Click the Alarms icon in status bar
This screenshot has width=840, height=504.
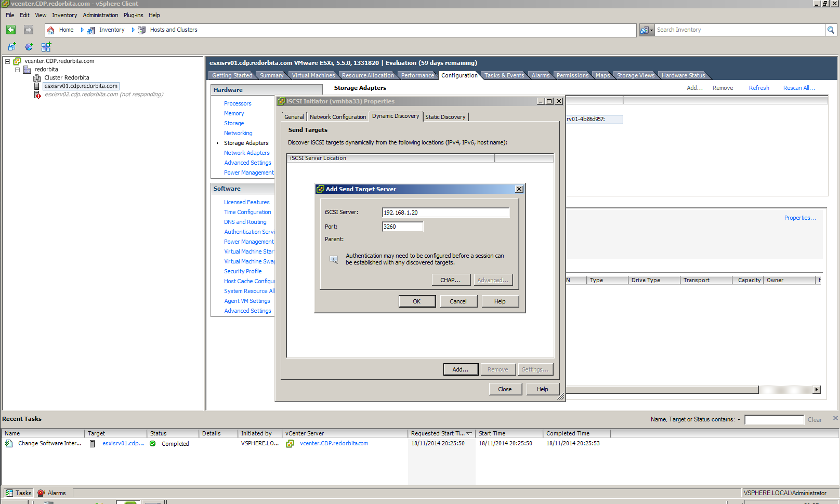[41, 493]
